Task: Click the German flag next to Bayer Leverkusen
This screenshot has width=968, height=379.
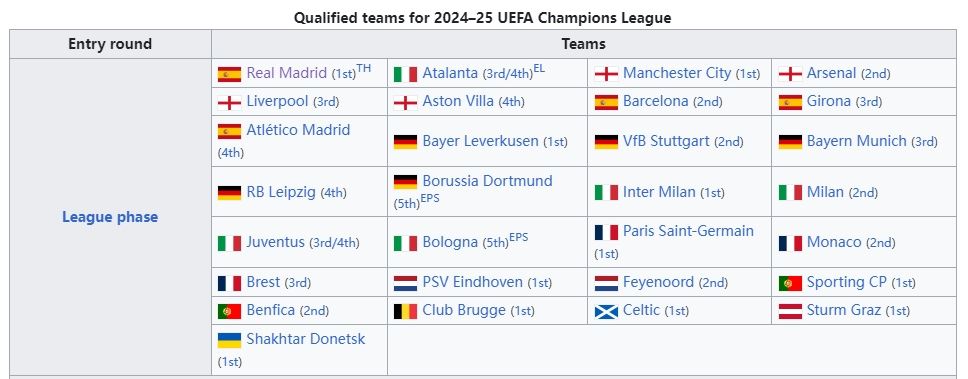Action: [x=405, y=142]
